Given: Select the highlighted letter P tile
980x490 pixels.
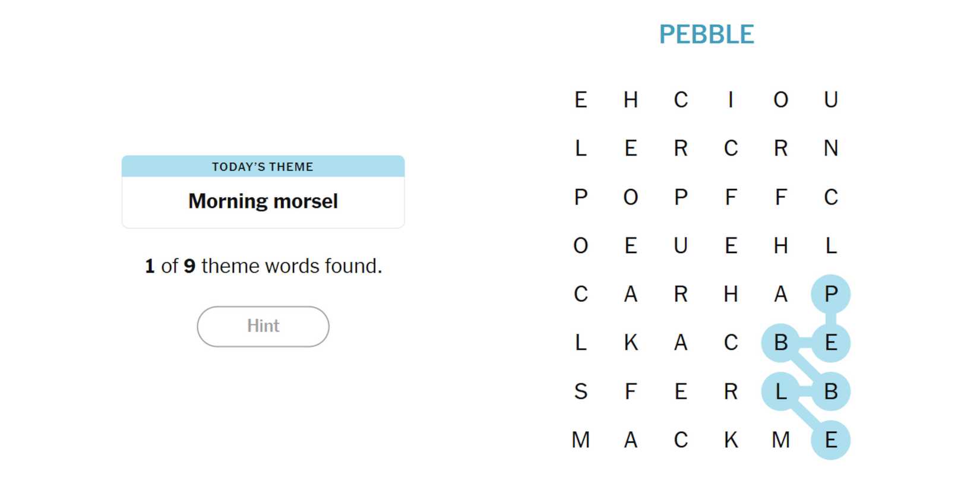Looking at the screenshot, I should 830,293.
